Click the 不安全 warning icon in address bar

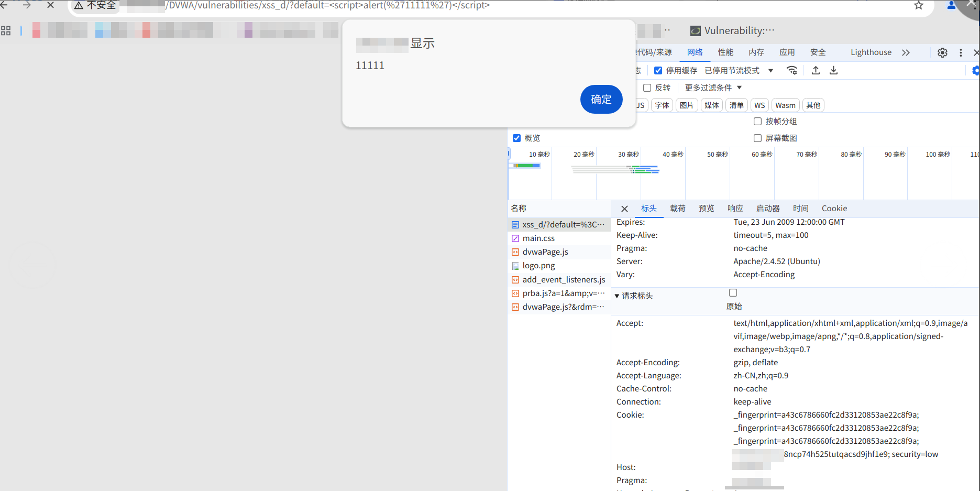click(79, 6)
